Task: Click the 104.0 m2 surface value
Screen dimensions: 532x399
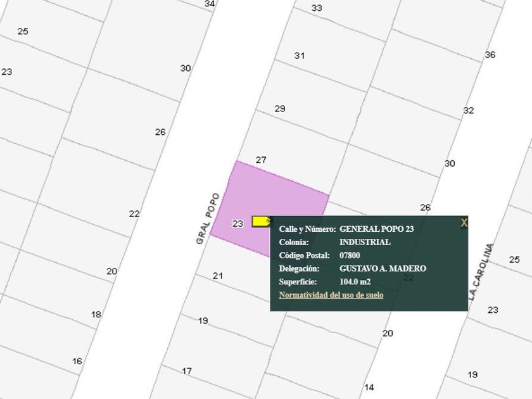Action: tap(355, 282)
